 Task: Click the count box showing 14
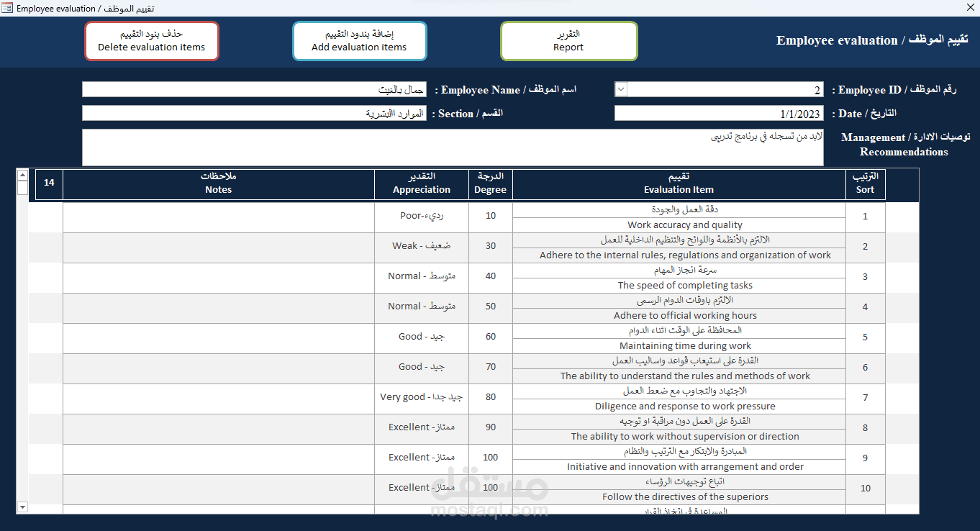point(49,183)
